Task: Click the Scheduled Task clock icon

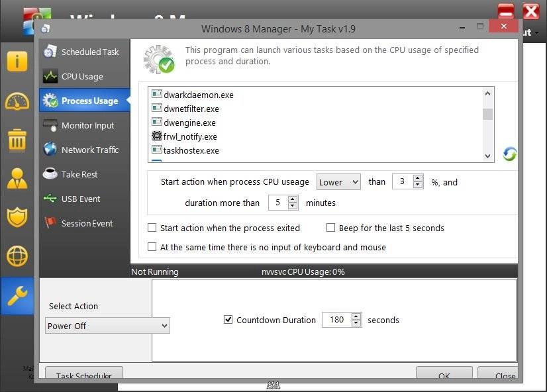Action: 50,52
